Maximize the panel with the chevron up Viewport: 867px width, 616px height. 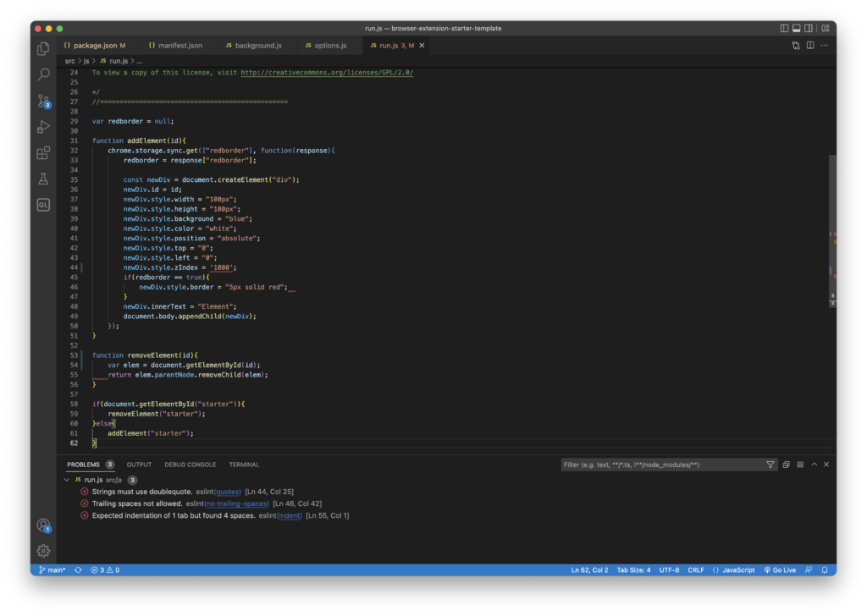click(814, 465)
